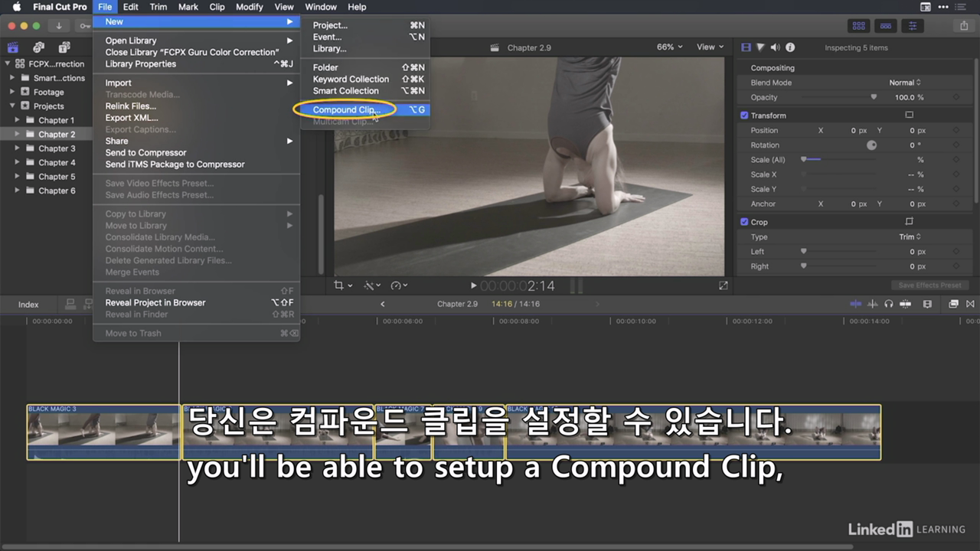Toggle the inspector sliders button in toolbar
Viewport: 980px width, 551px height.
click(x=913, y=25)
